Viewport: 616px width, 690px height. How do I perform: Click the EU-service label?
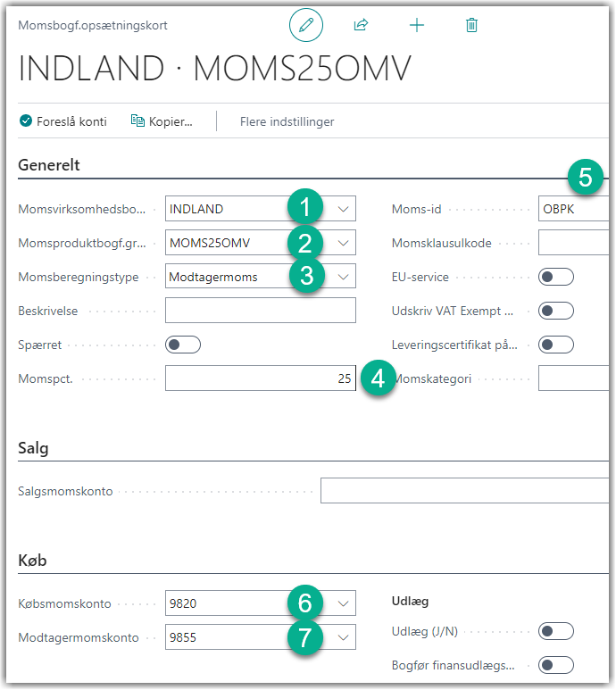click(420, 278)
